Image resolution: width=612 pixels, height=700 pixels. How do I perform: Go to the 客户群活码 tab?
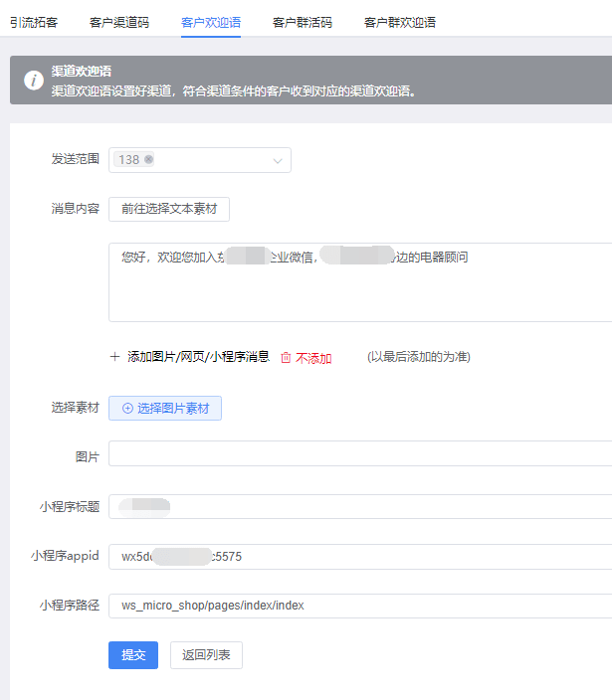point(303,22)
